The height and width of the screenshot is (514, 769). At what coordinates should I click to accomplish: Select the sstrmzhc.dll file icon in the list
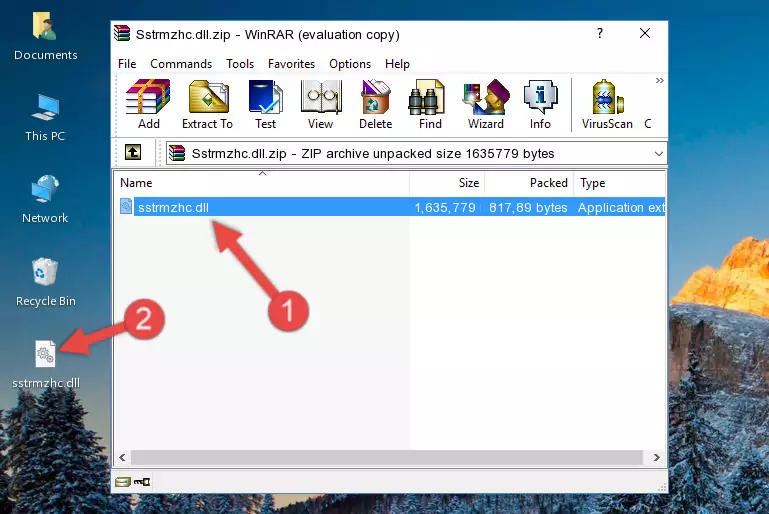pyautogui.click(x=126, y=206)
